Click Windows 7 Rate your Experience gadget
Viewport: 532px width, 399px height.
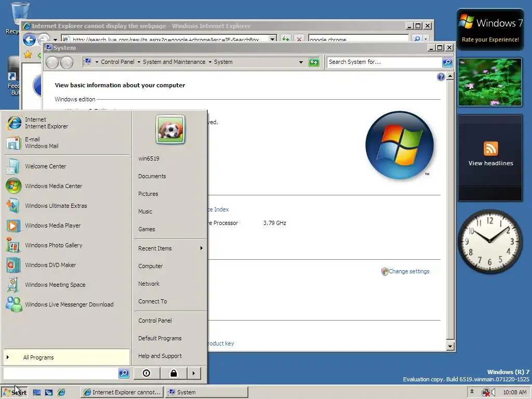(490, 30)
